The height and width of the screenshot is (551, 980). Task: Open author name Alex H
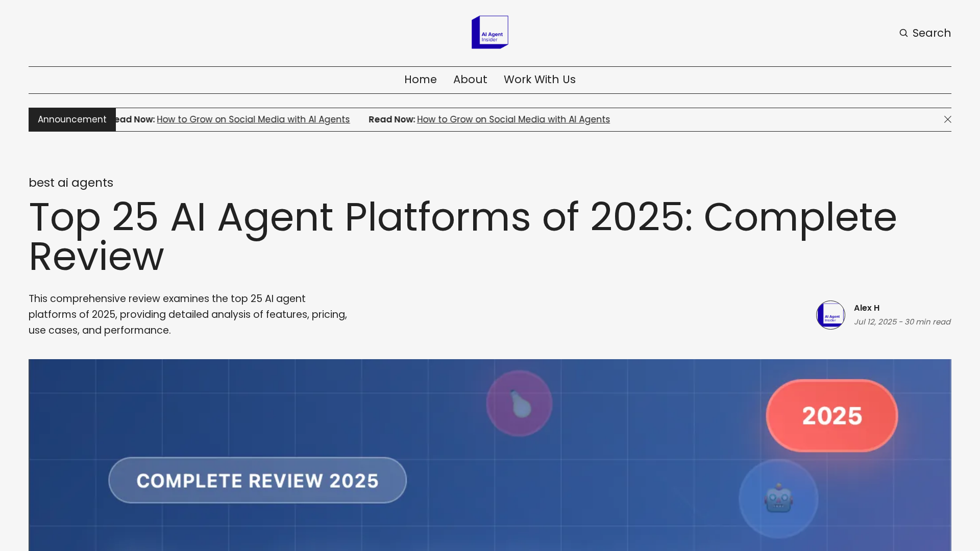tap(866, 308)
